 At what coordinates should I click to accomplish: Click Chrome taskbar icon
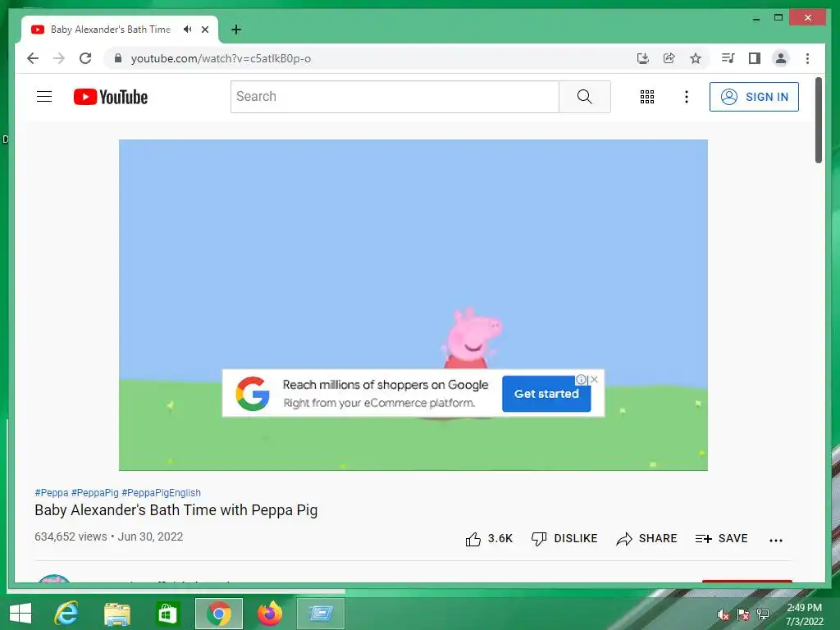pyautogui.click(x=218, y=614)
